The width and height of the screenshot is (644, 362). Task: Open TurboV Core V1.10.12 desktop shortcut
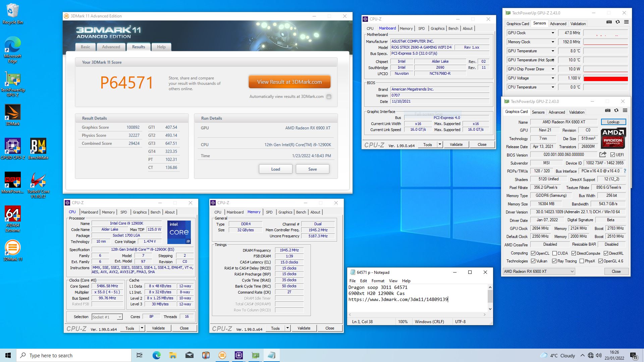tap(38, 185)
